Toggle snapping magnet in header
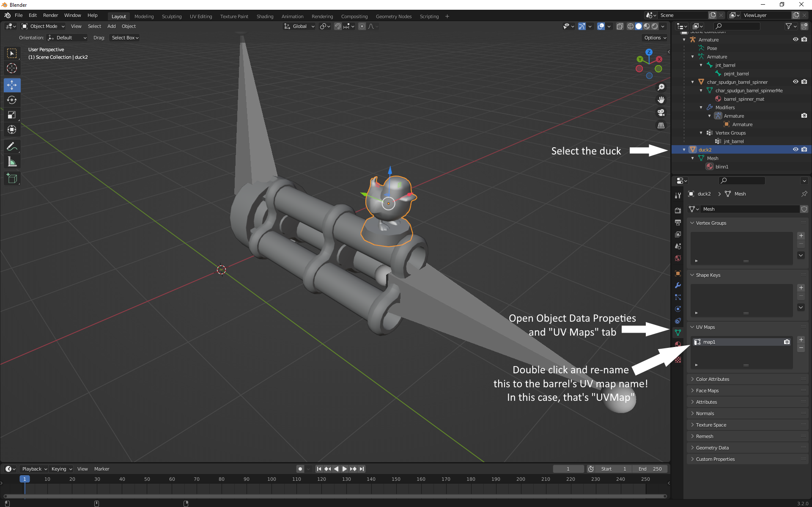 point(338,26)
